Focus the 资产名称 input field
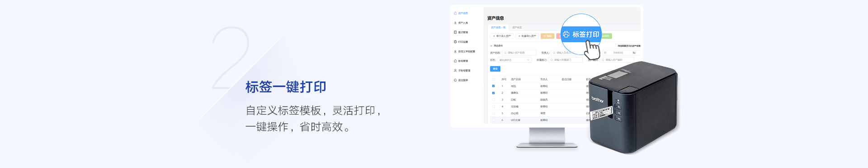868x168 pixels. (519, 53)
